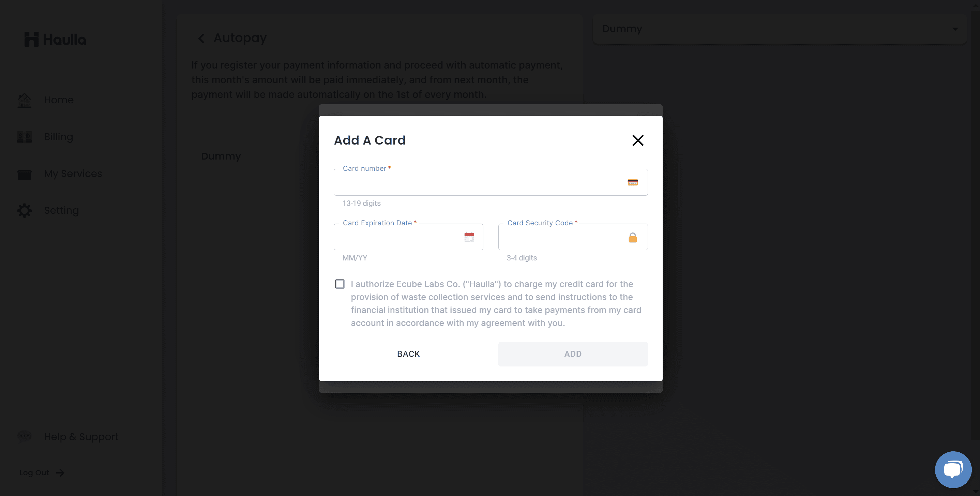Open My Services in sidebar

tap(73, 174)
